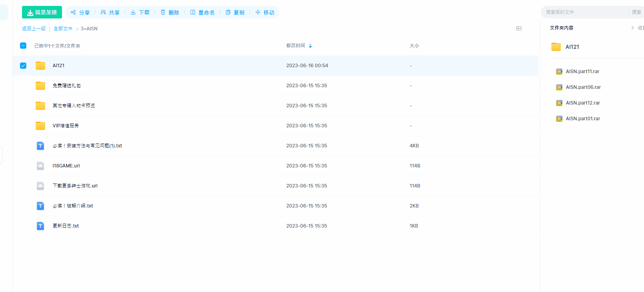This screenshot has height=292, width=644.
Task: Click the 搜索 search button
Action: point(636,12)
